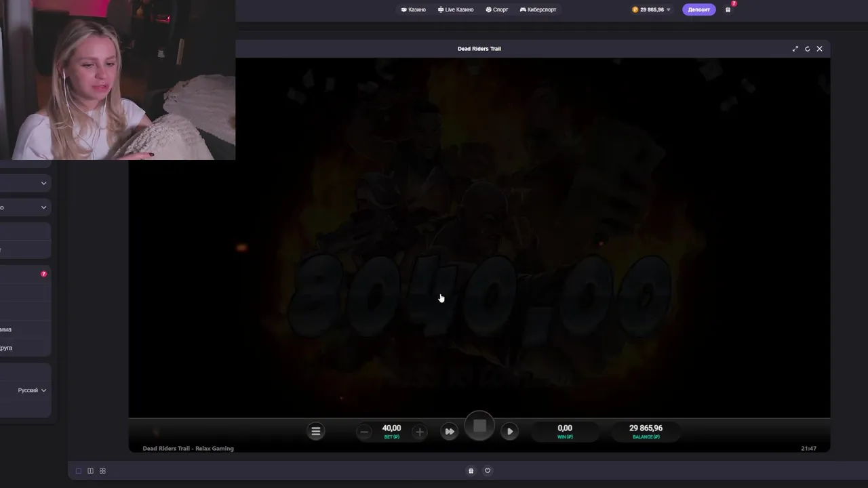The height and width of the screenshot is (488, 868).
Task: Open the slot game hamburger menu
Action: pos(316,431)
